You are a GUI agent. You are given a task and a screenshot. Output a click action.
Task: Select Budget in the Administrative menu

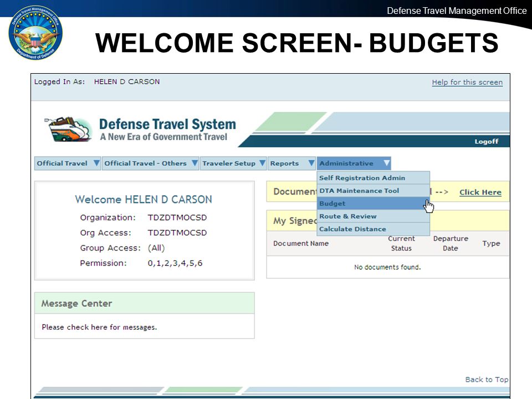(373, 203)
